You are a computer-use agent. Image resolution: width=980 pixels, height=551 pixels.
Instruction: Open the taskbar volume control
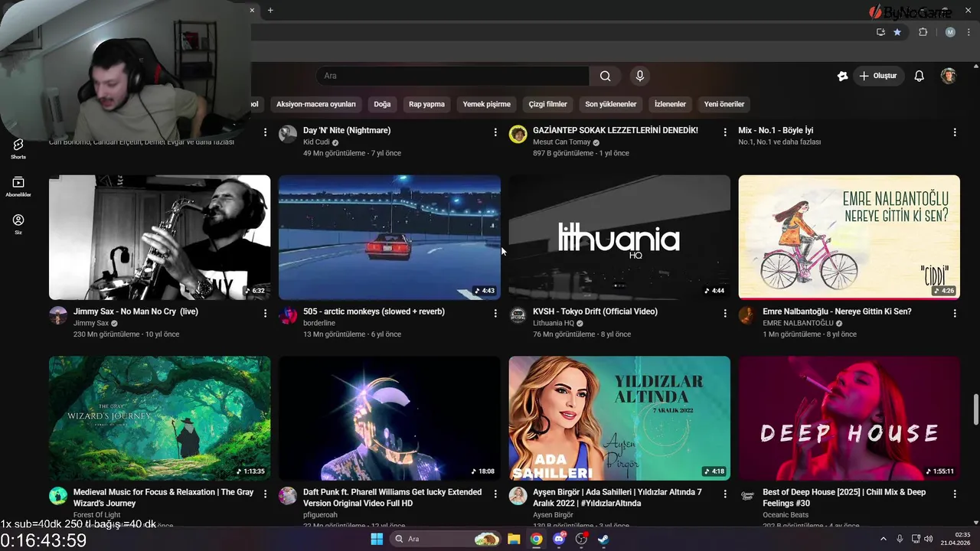pos(928,539)
